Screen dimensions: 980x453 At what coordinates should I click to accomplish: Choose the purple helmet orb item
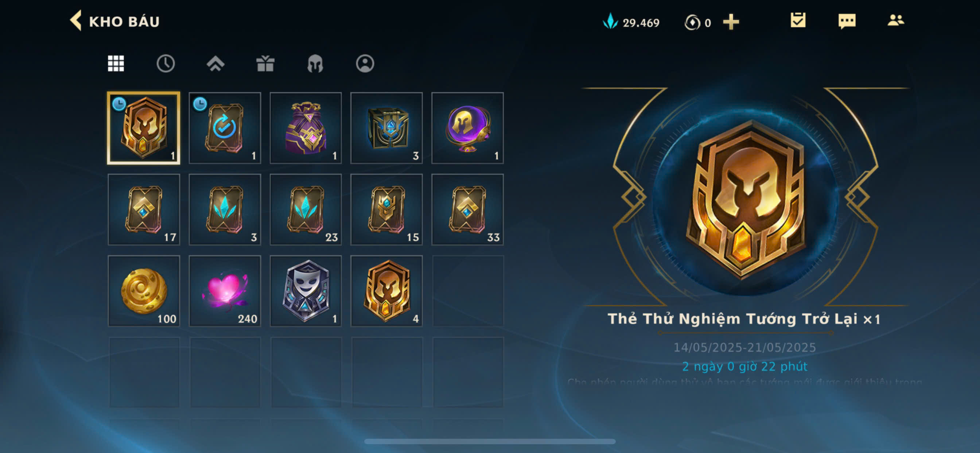tap(467, 128)
